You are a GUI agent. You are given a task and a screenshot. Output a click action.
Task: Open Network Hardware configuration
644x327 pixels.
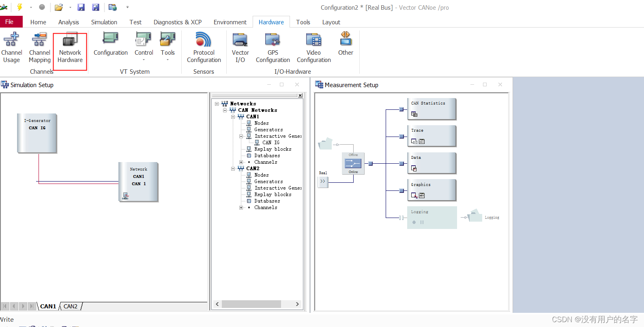click(70, 48)
